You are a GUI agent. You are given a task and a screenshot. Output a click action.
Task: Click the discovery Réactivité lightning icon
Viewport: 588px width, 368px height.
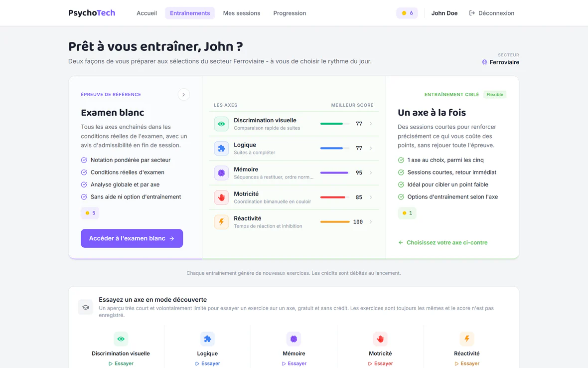point(467,339)
